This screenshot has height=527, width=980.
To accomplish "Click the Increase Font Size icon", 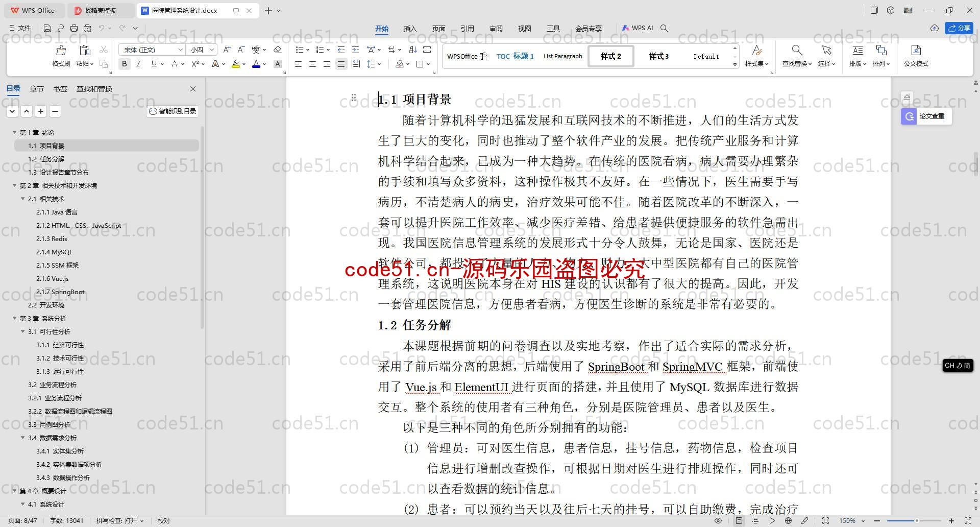I will pyautogui.click(x=227, y=50).
